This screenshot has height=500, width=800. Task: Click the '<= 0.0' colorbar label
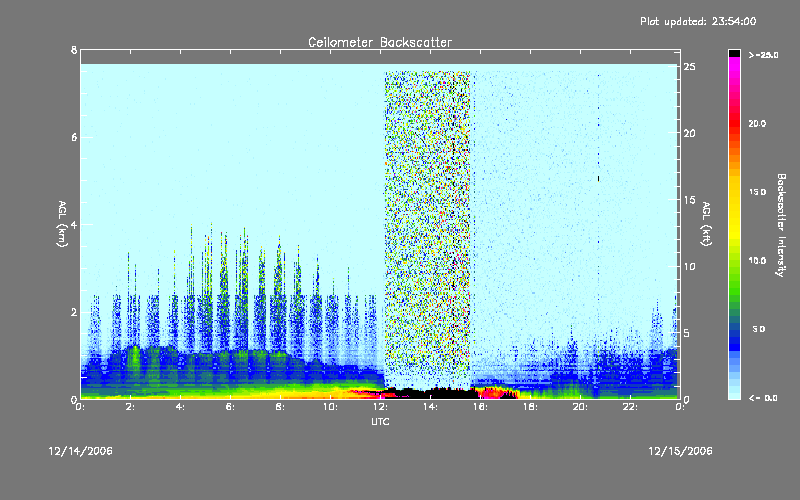click(x=763, y=398)
